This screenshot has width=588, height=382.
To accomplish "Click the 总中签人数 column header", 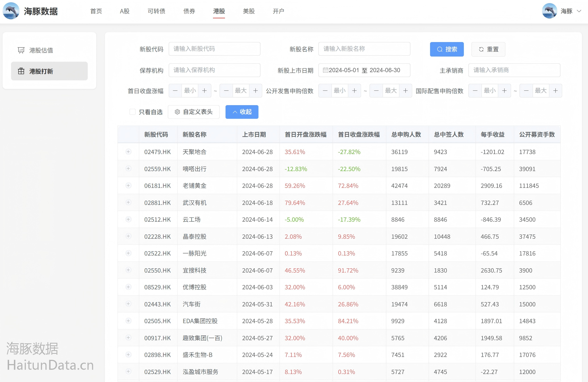I will [452, 134].
